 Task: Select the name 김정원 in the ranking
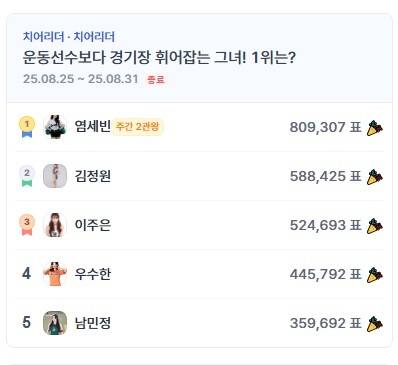[x=93, y=176]
